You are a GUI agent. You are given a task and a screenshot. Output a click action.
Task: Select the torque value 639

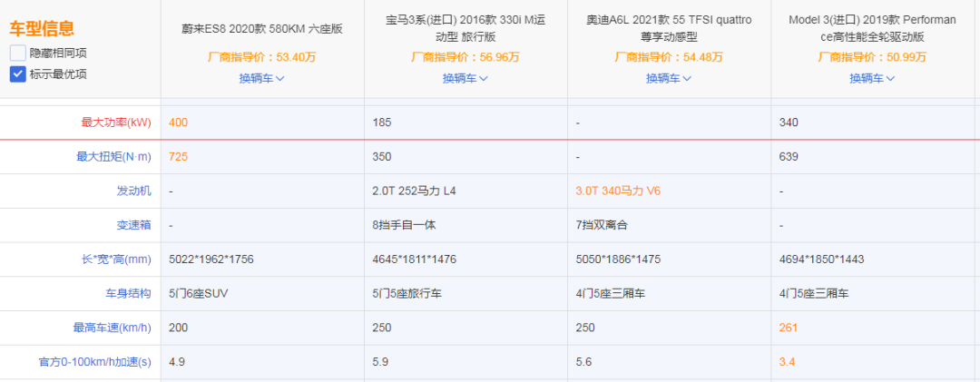(789, 157)
